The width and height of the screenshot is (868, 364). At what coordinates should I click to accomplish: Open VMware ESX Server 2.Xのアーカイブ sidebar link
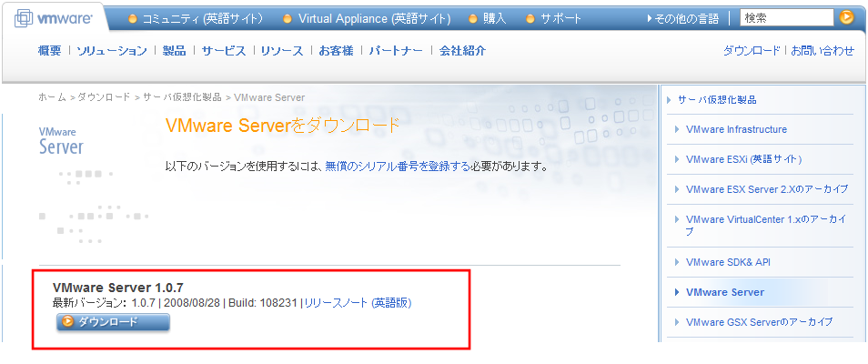click(767, 189)
